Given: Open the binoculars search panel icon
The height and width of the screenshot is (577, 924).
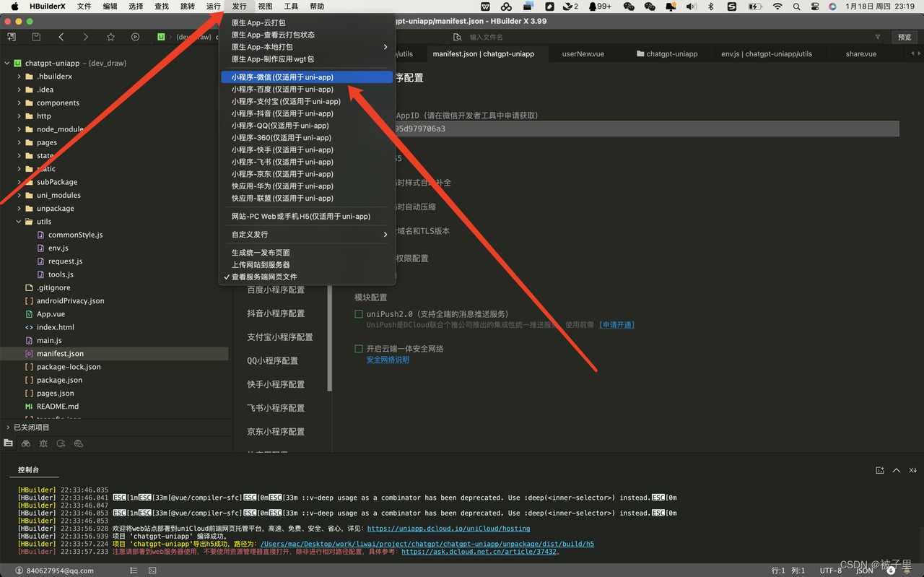Looking at the screenshot, I should point(26,443).
